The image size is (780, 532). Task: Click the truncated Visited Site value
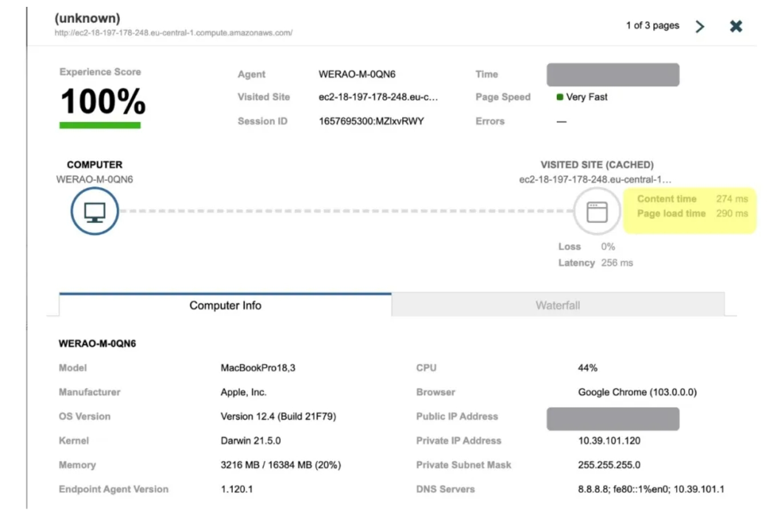click(x=378, y=97)
